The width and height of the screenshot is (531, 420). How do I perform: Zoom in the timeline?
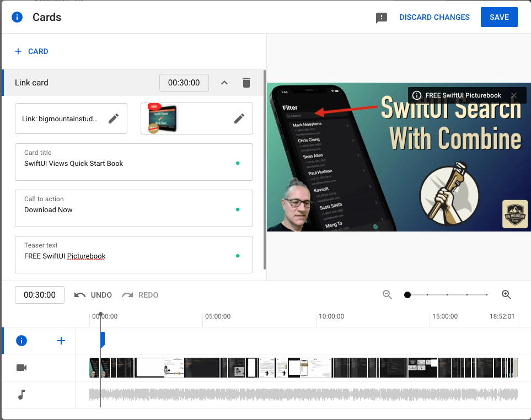coord(507,295)
